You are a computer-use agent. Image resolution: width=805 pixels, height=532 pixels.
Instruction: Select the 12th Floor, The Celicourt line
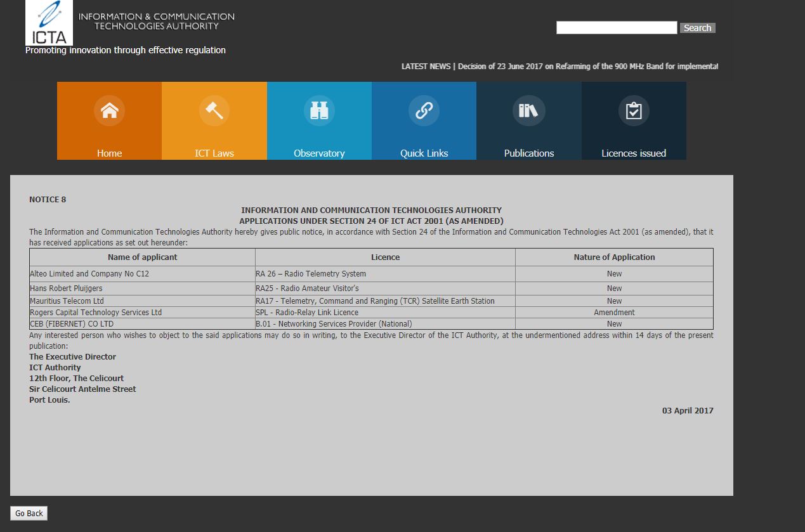coord(76,379)
